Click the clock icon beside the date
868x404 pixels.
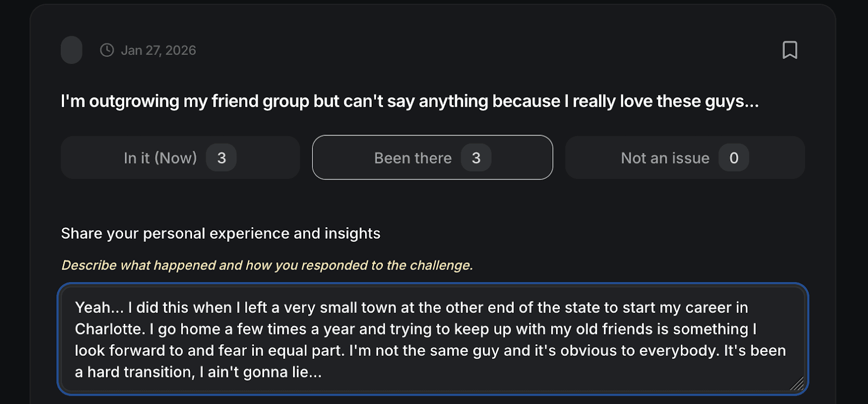pyautogui.click(x=107, y=50)
